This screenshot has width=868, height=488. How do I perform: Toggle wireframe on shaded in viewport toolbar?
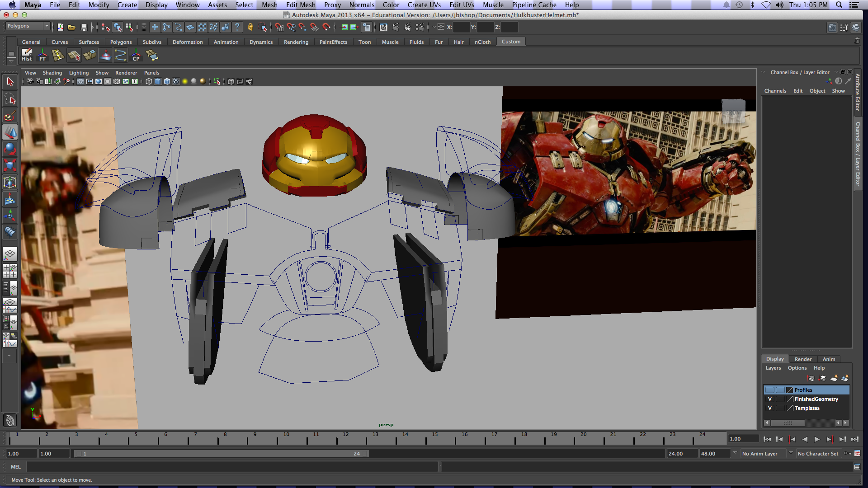click(167, 81)
